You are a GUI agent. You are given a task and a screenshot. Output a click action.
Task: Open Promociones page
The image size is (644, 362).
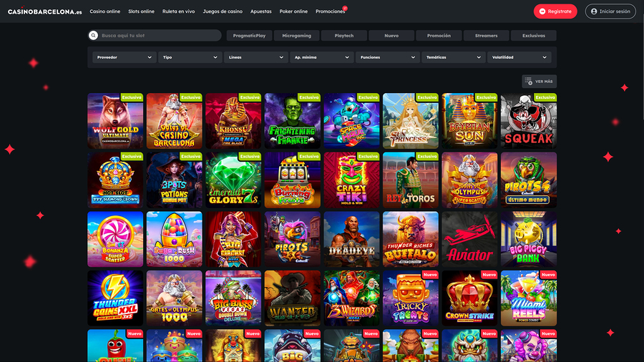pos(330,11)
